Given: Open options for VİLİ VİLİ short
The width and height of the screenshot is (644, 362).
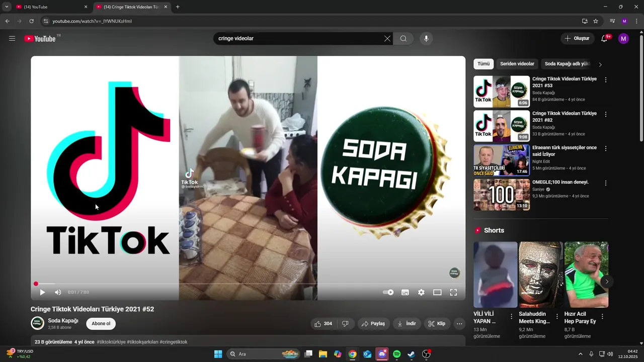Looking at the screenshot, I should click(x=512, y=317).
